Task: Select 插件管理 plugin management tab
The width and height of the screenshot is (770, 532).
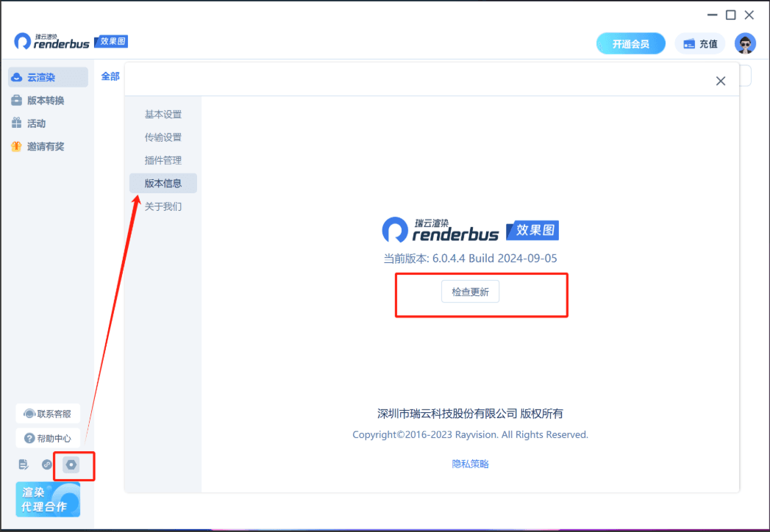Action: coord(163,160)
